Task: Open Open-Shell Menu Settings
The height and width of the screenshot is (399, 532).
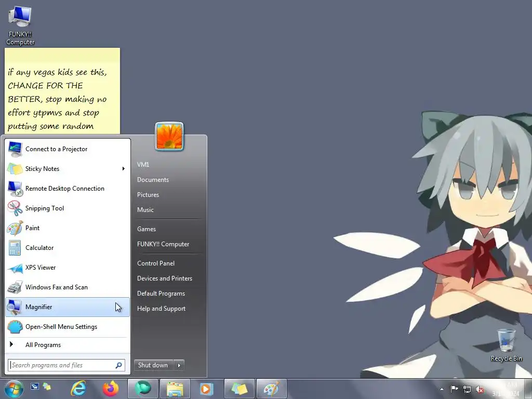Action: click(x=68, y=327)
